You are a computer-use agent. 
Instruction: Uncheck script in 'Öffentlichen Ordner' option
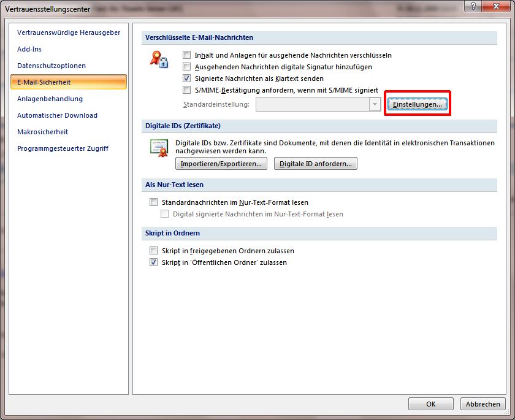click(154, 262)
